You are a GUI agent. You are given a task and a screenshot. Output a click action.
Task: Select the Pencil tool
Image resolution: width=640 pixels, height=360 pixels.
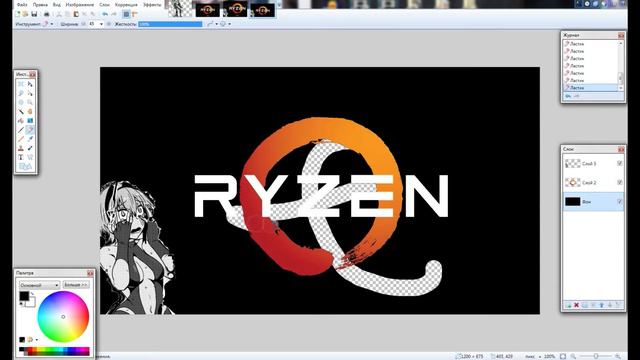point(21,139)
